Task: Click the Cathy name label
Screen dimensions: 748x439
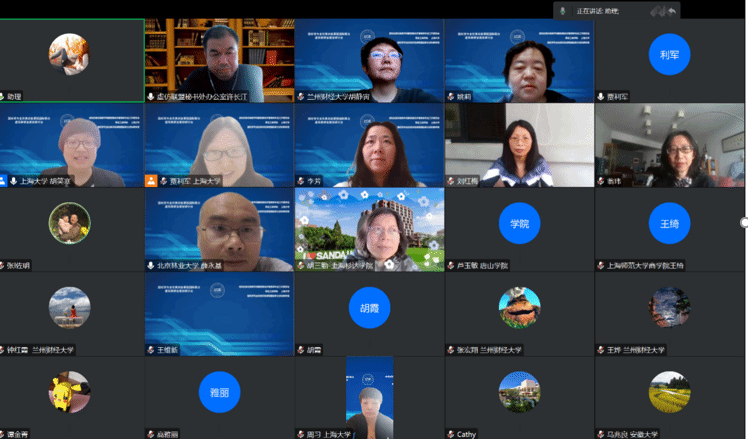Action: (467, 434)
